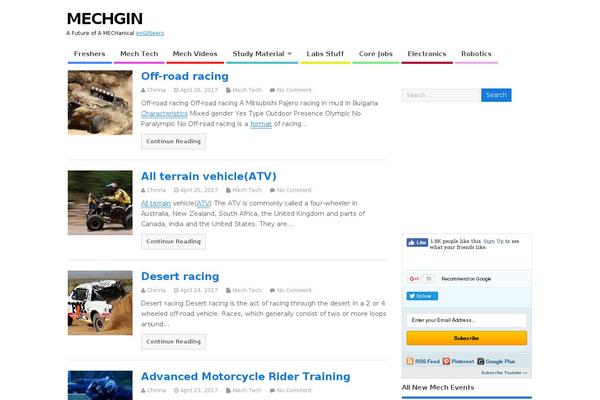The height and width of the screenshot is (400, 600).
Task: Open the Off-road racing article thumbnail
Action: point(100,103)
